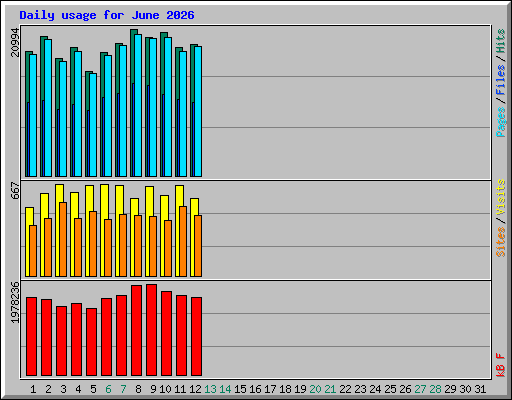Select day 3 on the date axis

coord(63,389)
